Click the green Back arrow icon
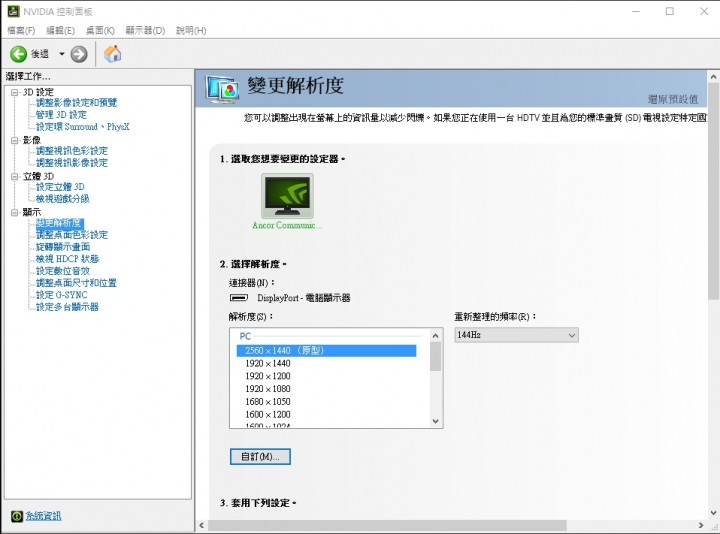The height and width of the screenshot is (534, 720). coord(18,54)
